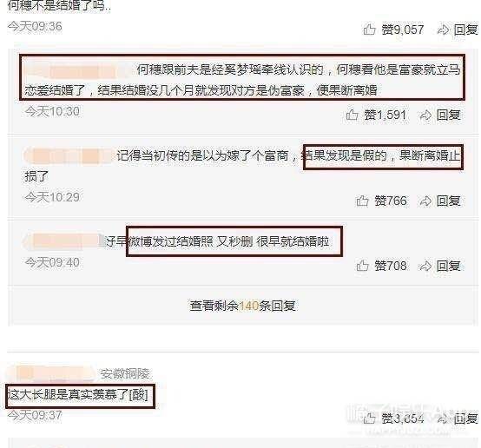Open blurred username beside 安徽铜陵
The image size is (481, 448).
(50, 373)
